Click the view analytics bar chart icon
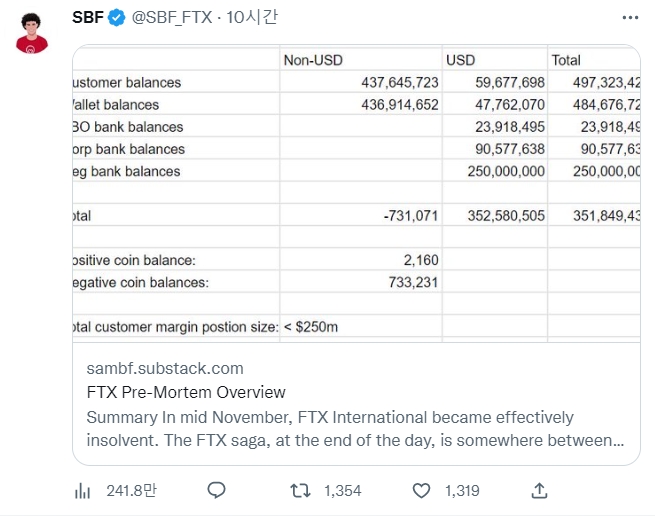655x521 pixels. (x=83, y=491)
